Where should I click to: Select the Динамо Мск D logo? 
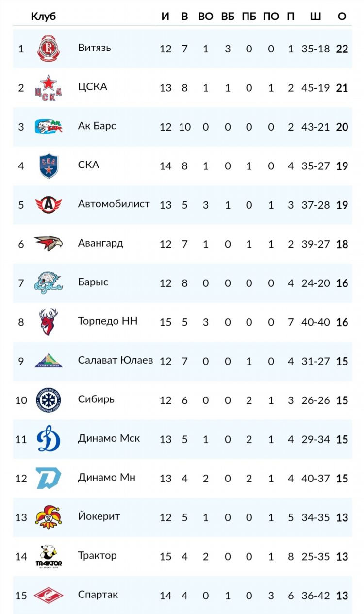48,439
